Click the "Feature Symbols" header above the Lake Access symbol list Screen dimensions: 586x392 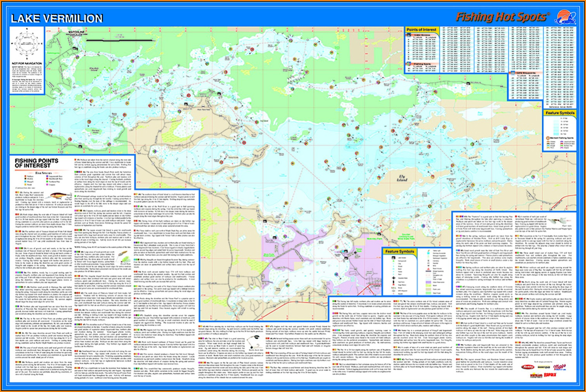(399, 251)
